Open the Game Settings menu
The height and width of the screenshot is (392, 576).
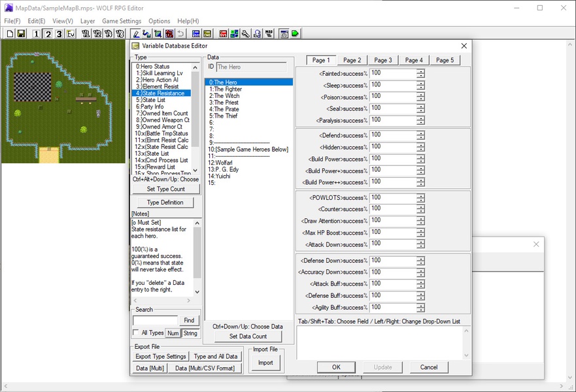pos(122,21)
